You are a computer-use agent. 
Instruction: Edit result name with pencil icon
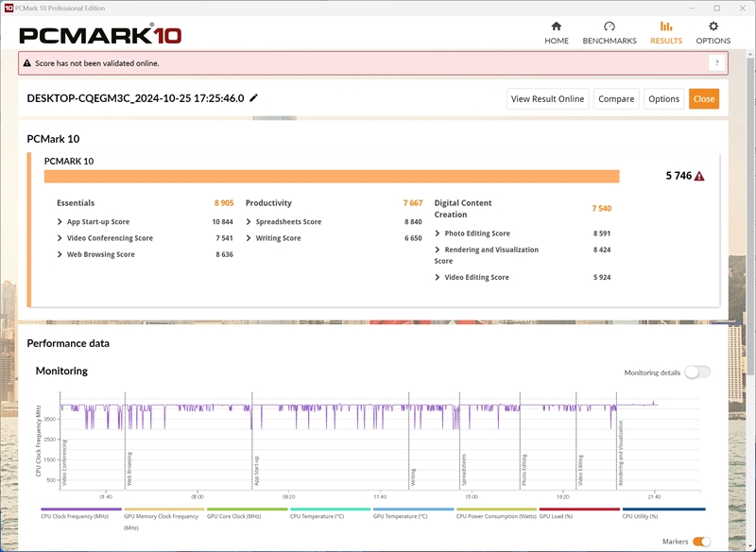[253, 98]
